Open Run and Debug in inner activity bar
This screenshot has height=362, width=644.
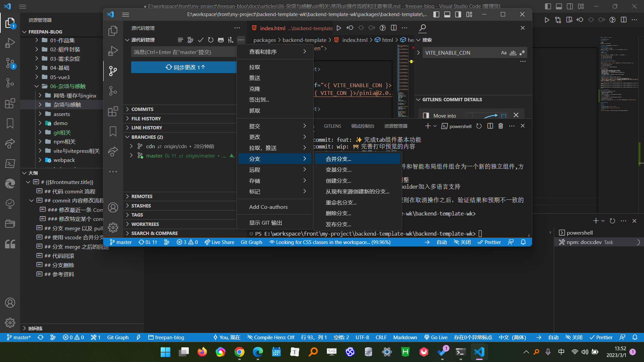(x=113, y=51)
